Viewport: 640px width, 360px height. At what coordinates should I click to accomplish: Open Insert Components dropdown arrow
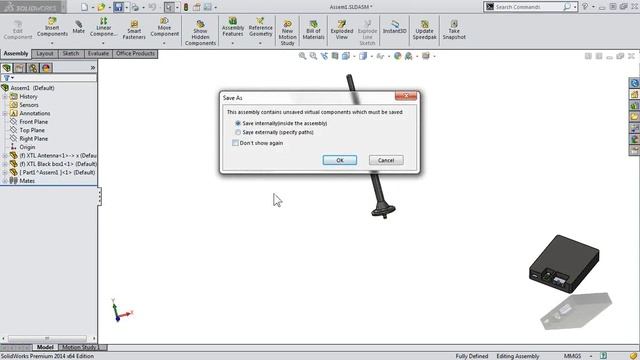tap(52, 43)
